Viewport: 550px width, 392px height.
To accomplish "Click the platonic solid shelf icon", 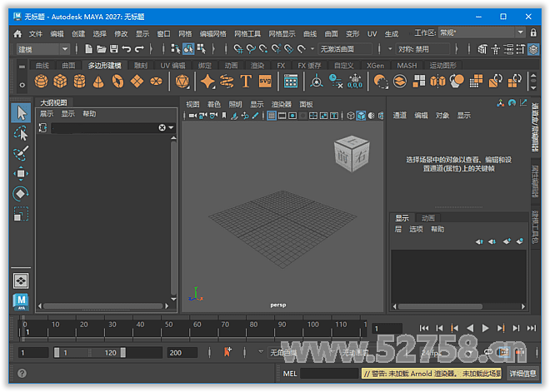I will tap(182, 82).
